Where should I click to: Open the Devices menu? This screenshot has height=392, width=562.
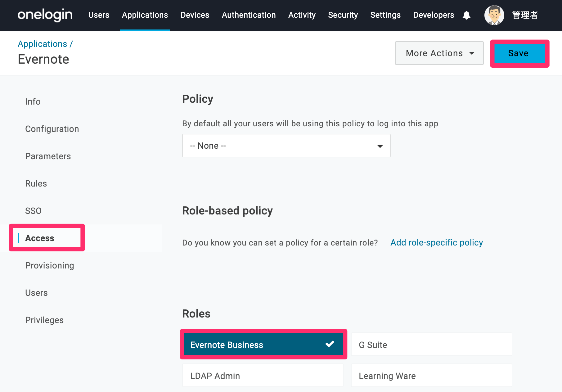pyautogui.click(x=195, y=15)
